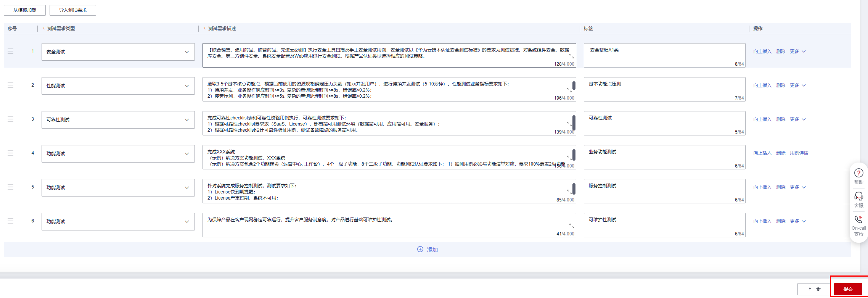This screenshot has height=298, width=868.
Task: Open the 帮助 help icon
Action: click(x=858, y=173)
